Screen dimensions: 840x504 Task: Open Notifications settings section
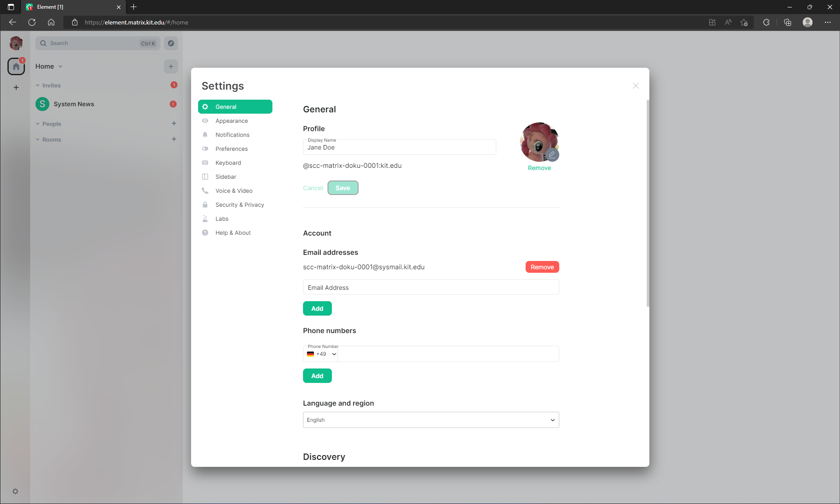(232, 134)
